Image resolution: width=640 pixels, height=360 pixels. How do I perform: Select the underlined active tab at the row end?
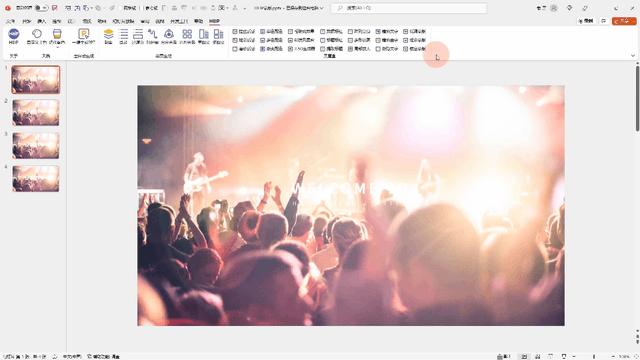pyautogui.click(x=214, y=21)
